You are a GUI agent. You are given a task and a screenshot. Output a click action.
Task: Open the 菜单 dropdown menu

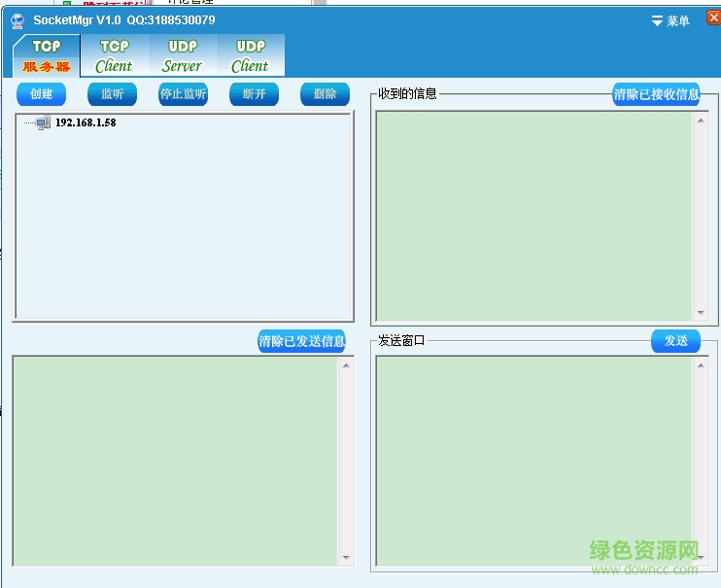(670, 20)
